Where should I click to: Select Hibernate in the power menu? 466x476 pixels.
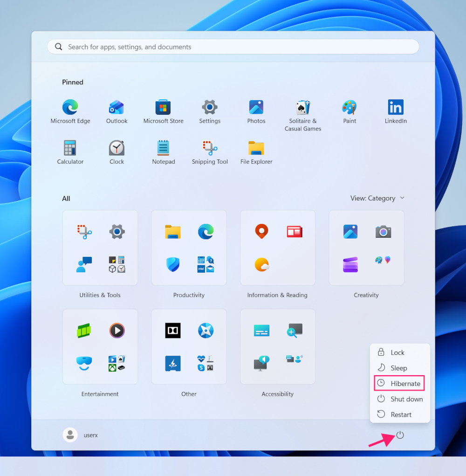click(400, 383)
